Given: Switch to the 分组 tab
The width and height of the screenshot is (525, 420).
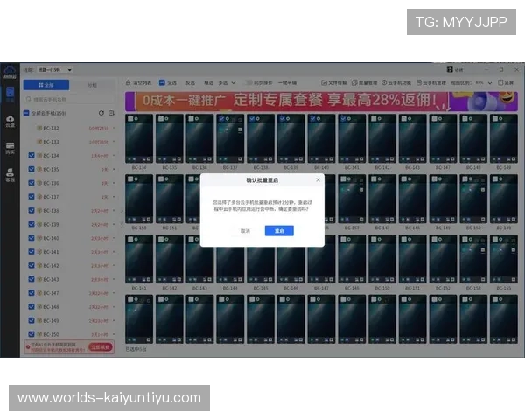Looking at the screenshot, I should [x=92, y=85].
